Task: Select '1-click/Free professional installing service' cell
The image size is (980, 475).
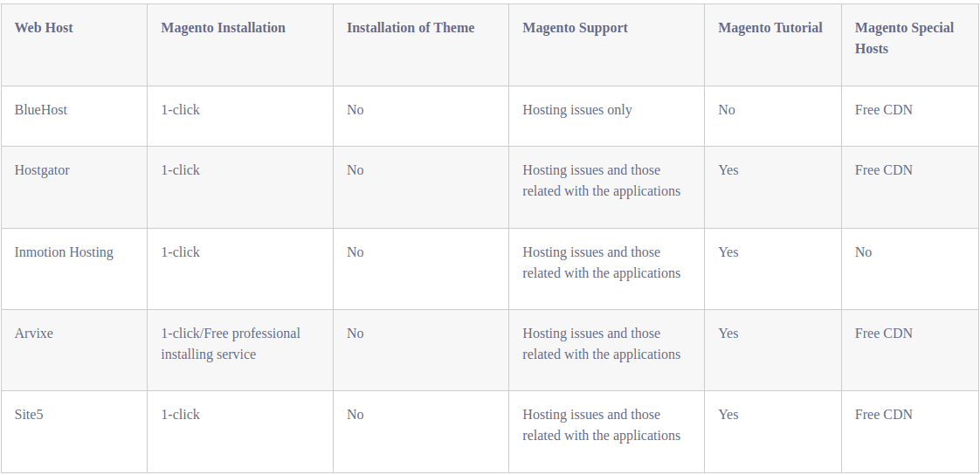Action: tap(231, 344)
